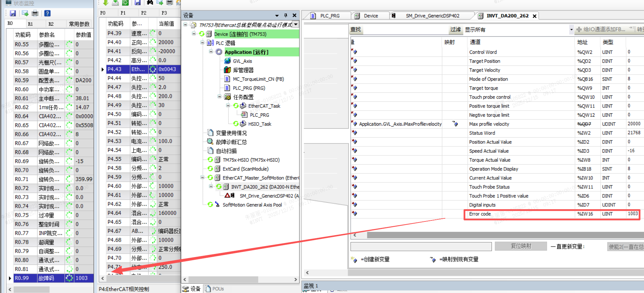Image resolution: width=644 pixels, height=293 pixels.
Task: Click the green download arrow icon
Action: point(106,3)
